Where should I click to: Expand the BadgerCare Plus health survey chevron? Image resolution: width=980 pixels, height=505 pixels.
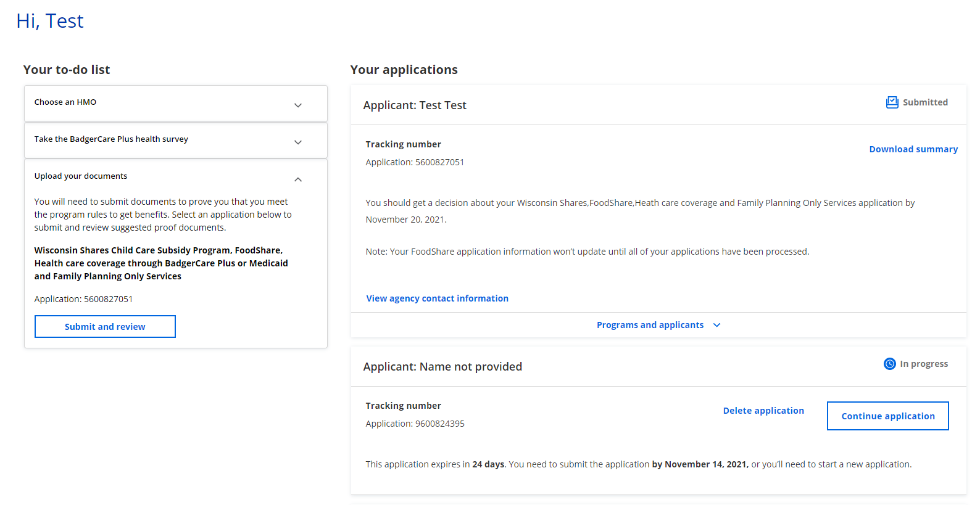tap(298, 142)
